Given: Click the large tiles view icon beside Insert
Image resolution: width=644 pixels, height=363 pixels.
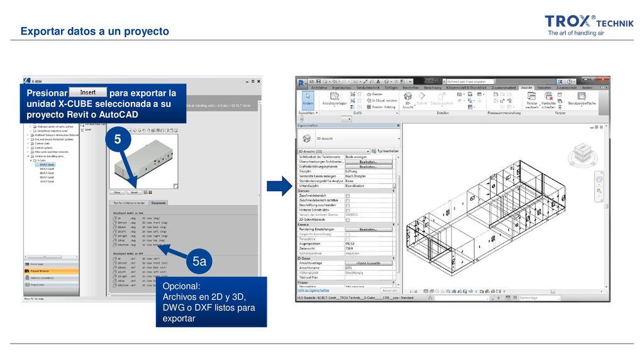Looking at the screenshot, I should pyautogui.click(x=150, y=192).
